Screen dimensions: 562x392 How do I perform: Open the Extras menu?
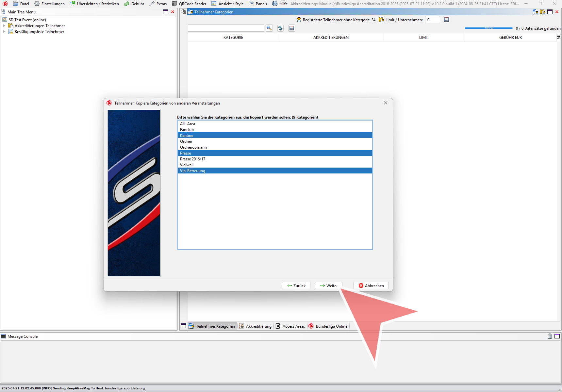[158, 4]
